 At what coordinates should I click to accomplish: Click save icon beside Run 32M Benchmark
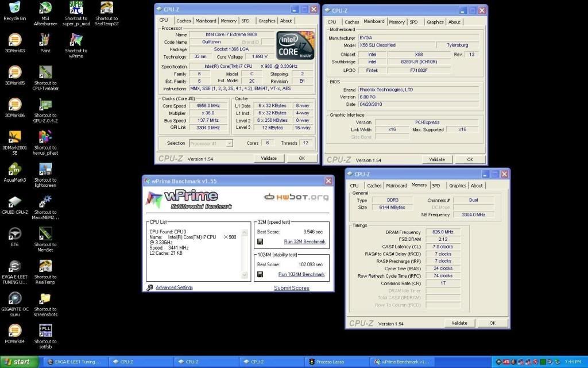pos(260,241)
